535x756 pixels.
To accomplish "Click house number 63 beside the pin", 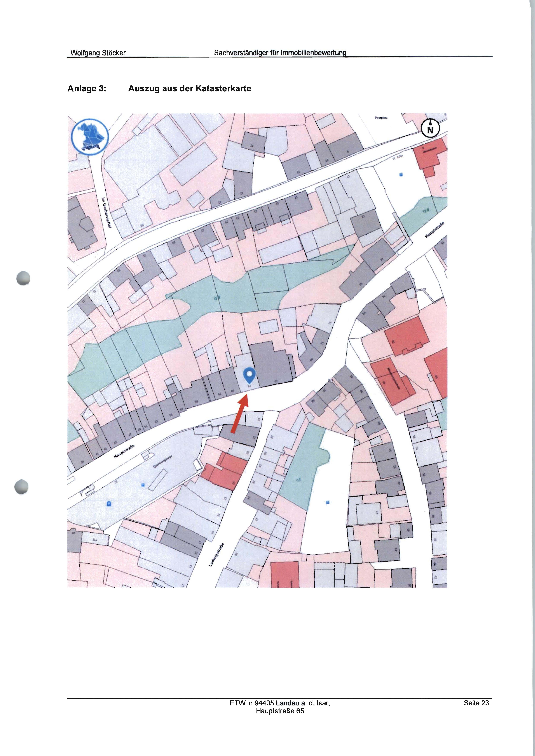I will 233,391.
